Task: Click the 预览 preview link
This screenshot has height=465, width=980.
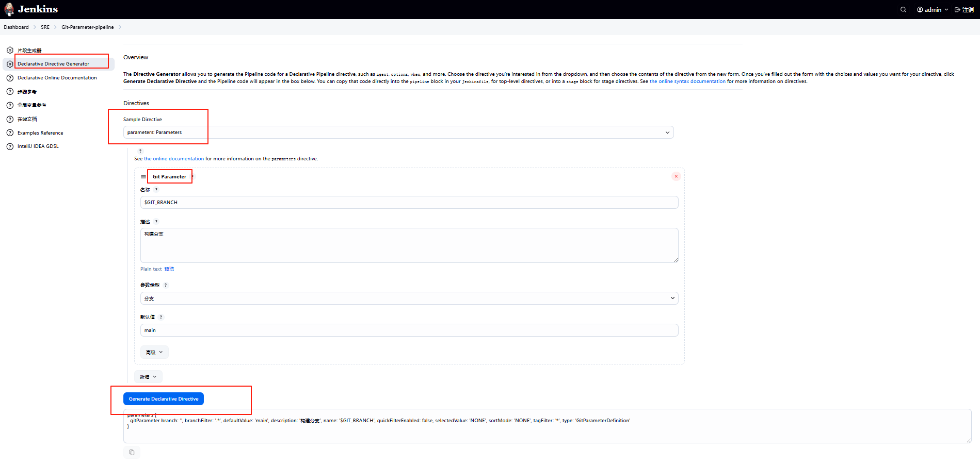Action: pyautogui.click(x=169, y=269)
